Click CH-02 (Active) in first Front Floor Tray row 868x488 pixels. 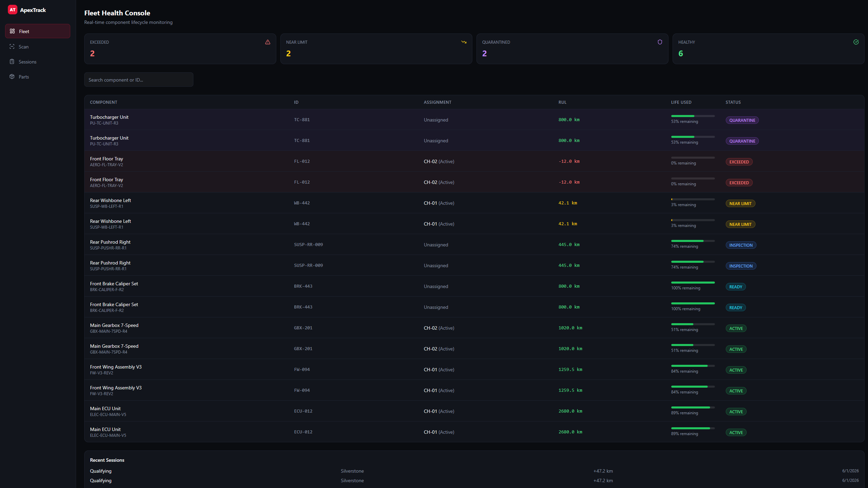(439, 161)
